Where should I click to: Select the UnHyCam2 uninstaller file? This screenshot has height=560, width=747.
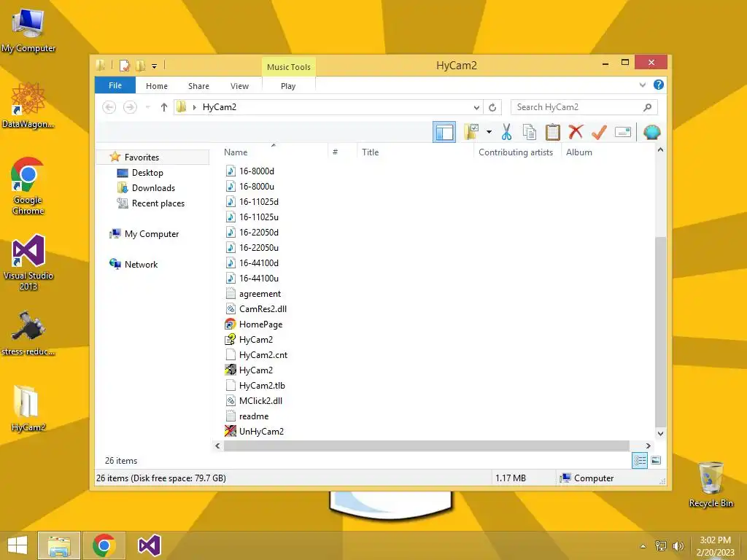pyautogui.click(x=261, y=432)
